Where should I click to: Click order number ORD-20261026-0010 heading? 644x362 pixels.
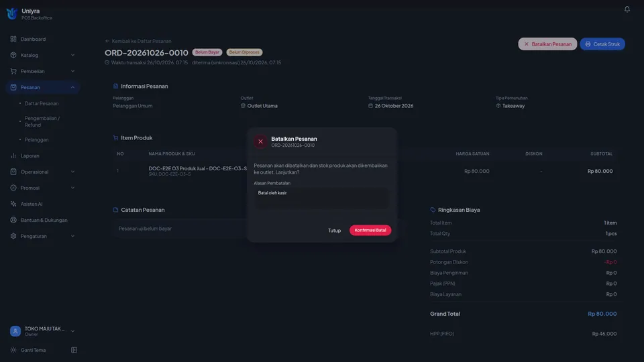point(146,52)
